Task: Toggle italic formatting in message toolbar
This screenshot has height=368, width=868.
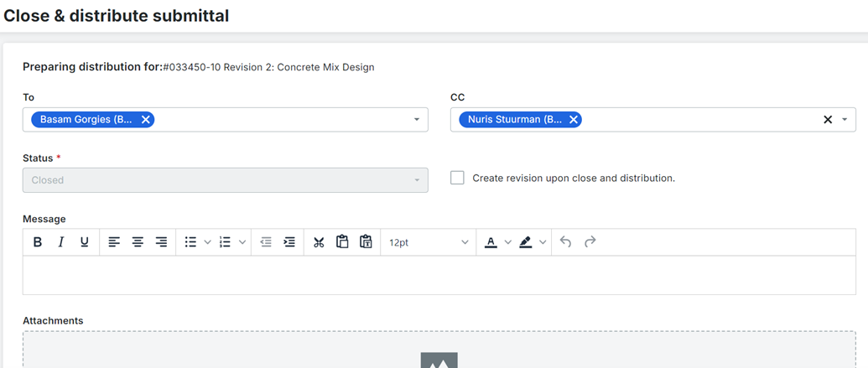Action: [61, 241]
